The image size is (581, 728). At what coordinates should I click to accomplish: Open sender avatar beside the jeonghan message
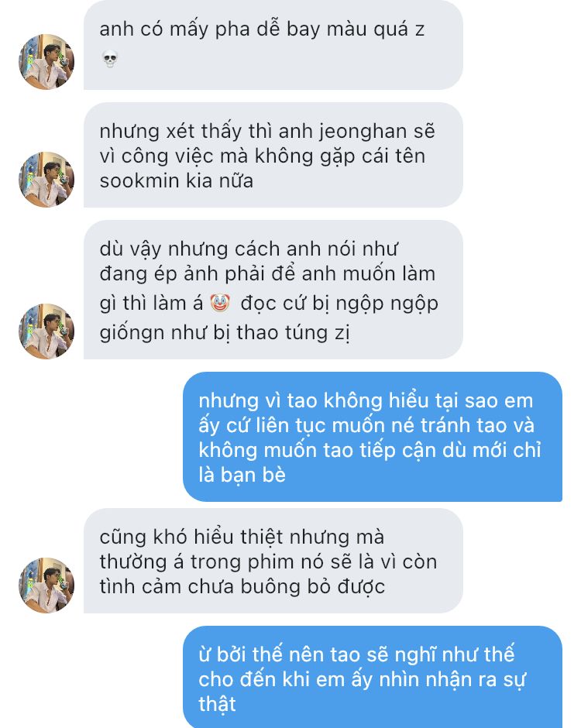coord(46,179)
